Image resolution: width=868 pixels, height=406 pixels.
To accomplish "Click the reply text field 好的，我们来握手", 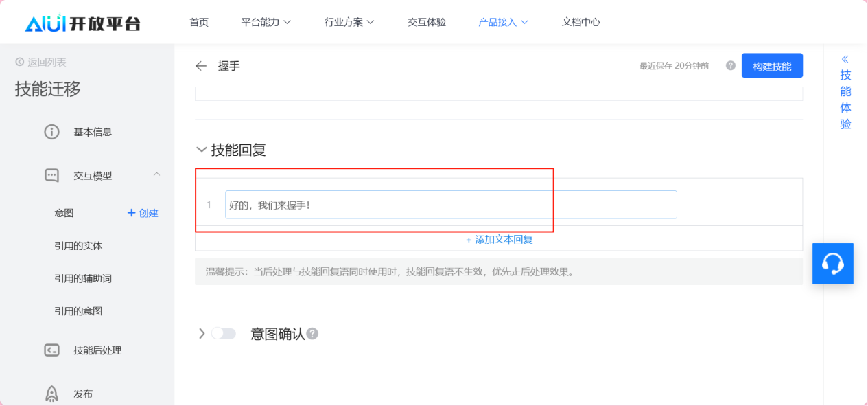I will [450, 205].
